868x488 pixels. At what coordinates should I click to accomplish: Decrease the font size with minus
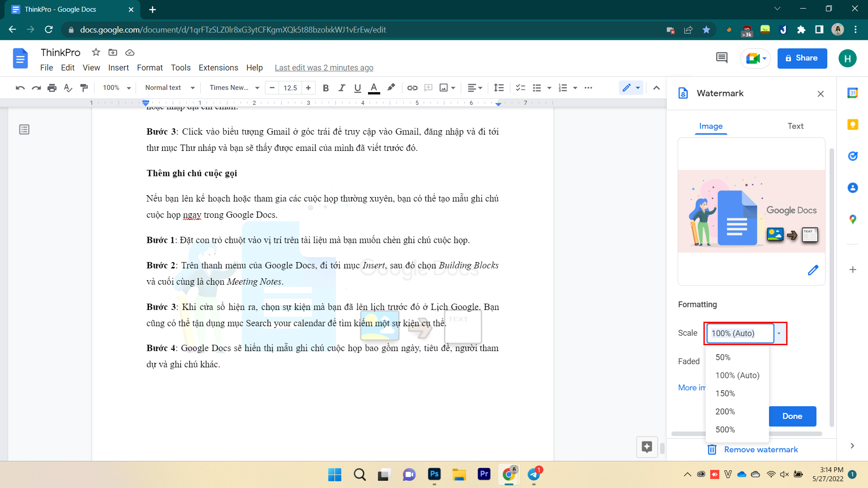(272, 88)
